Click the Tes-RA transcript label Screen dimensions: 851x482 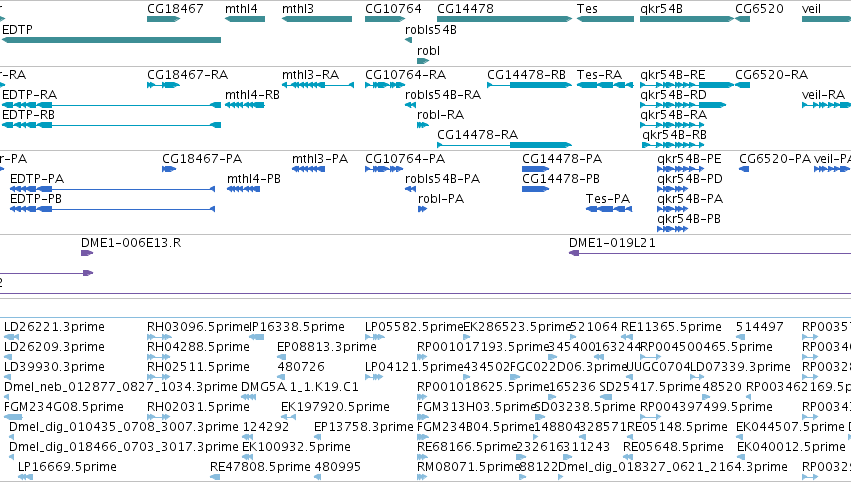[x=599, y=74]
